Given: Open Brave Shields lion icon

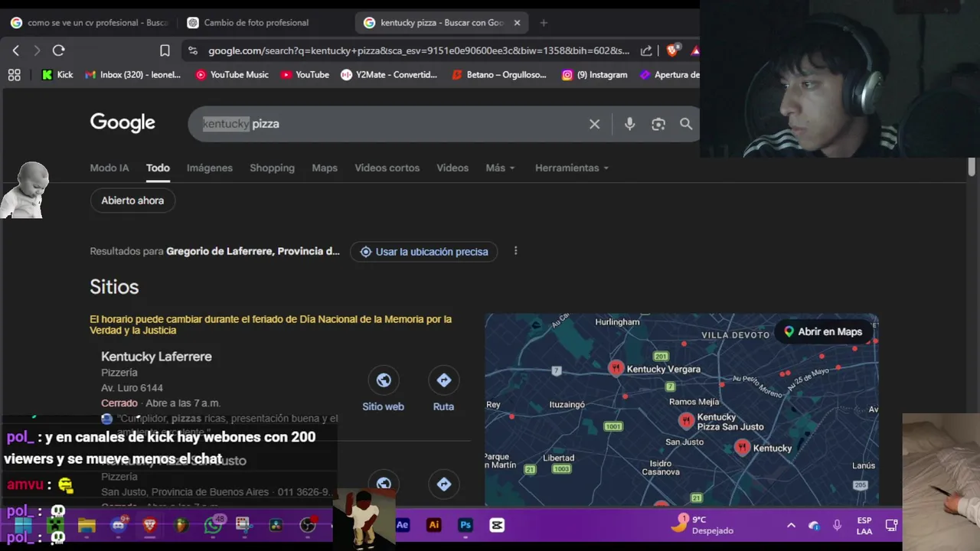Looking at the screenshot, I should click(x=672, y=51).
